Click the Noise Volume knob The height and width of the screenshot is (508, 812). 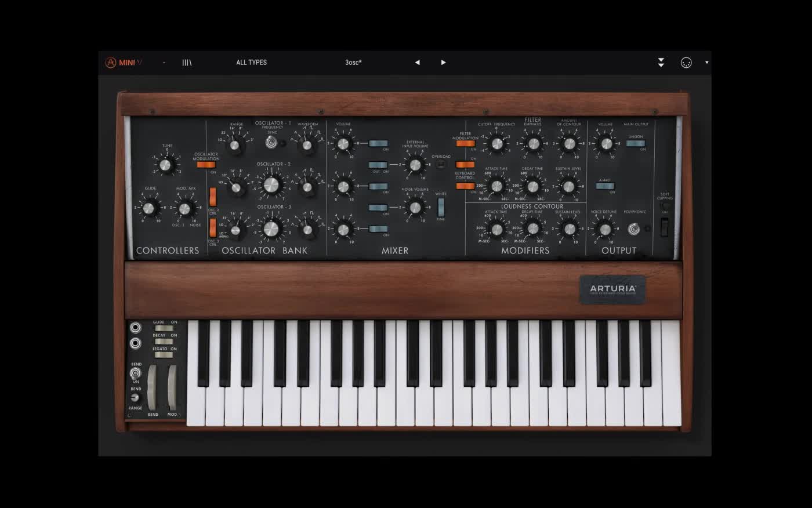pyautogui.click(x=415, y=208)
